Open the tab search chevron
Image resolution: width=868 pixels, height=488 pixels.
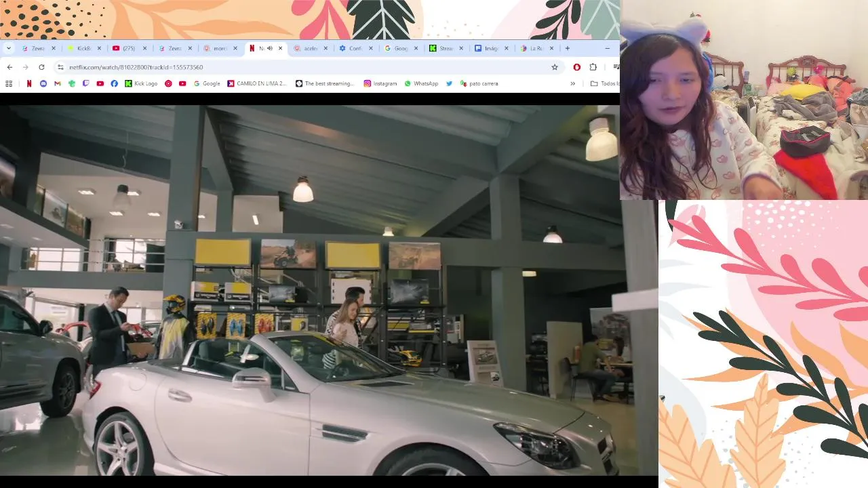[9, 48]
